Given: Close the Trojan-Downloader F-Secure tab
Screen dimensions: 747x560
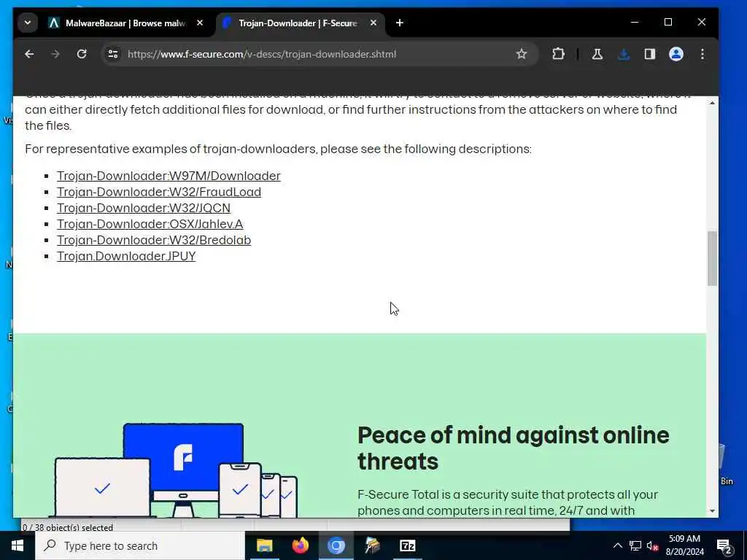Looking at the screenshot, I should pos(373,23).
